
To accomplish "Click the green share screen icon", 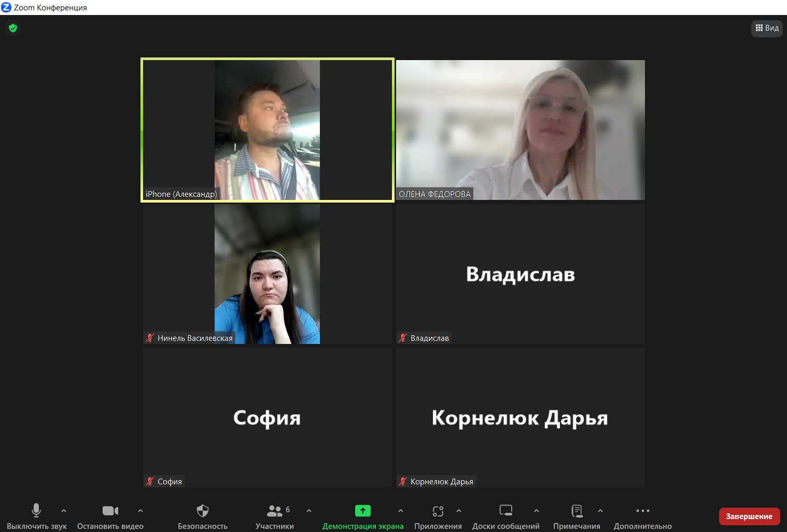I will [363, 511].
